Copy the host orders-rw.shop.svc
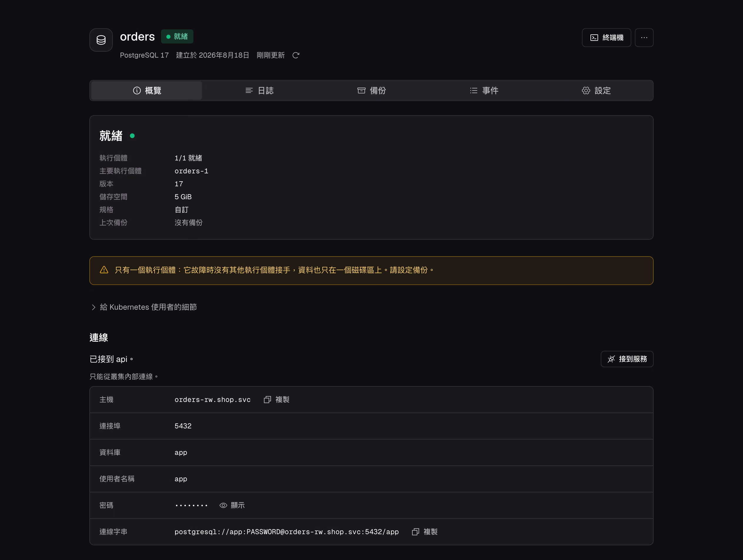 coord(277,400)
